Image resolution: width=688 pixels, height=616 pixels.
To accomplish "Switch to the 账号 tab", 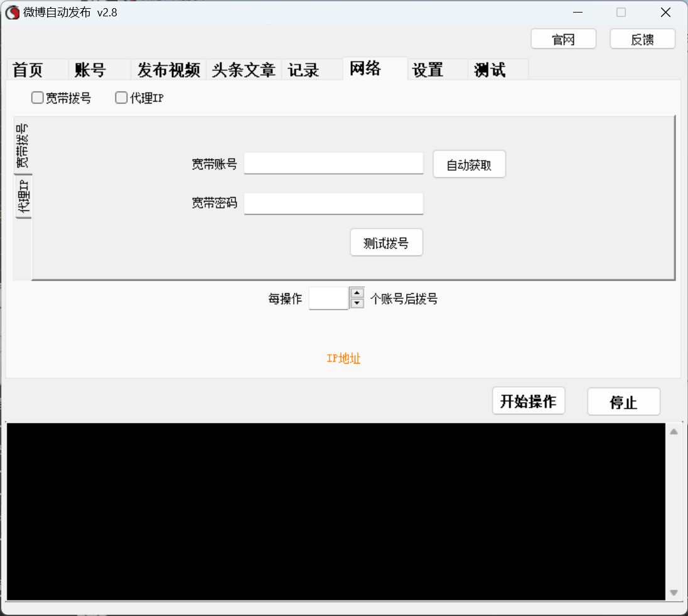I will pyautogui.click(x=100, y=70).
